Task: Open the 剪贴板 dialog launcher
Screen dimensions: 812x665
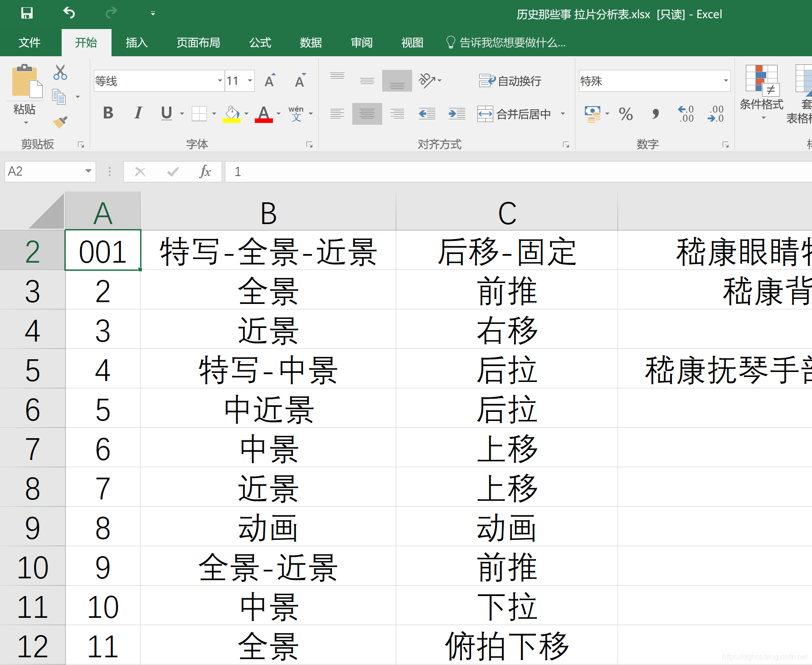Action: tap(81, 145)
